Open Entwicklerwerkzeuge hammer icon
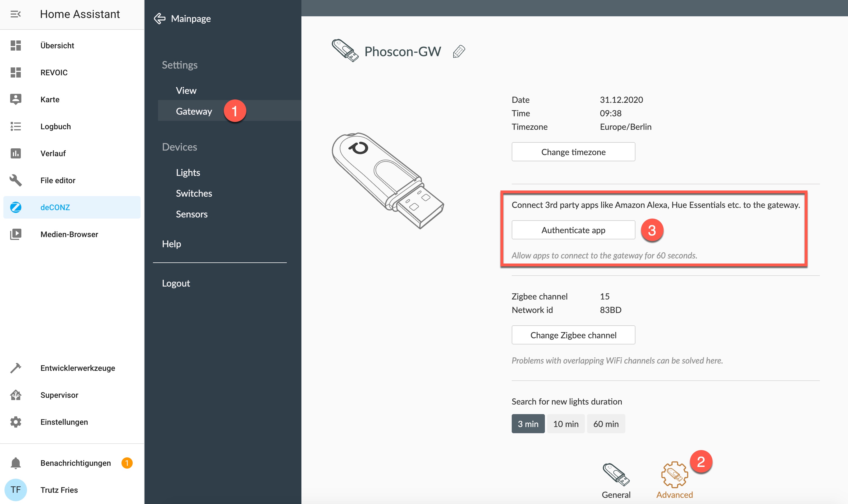 (x=16, y=368)
